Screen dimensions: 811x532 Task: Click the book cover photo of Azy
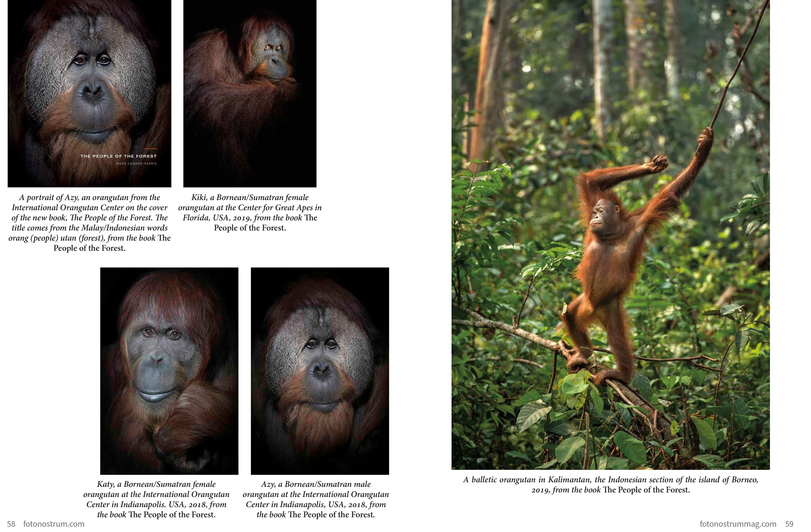pyautogui.click(x=89, y=93)
